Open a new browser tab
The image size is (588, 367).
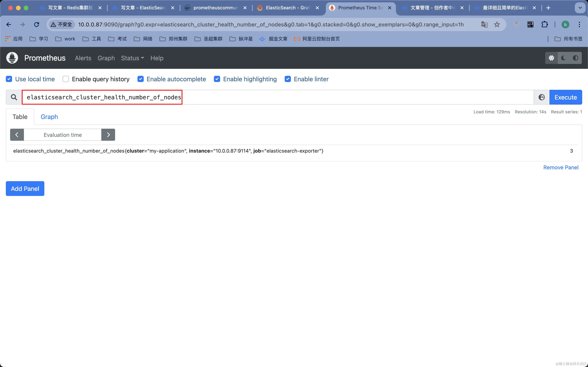click(x=548, y=8)
